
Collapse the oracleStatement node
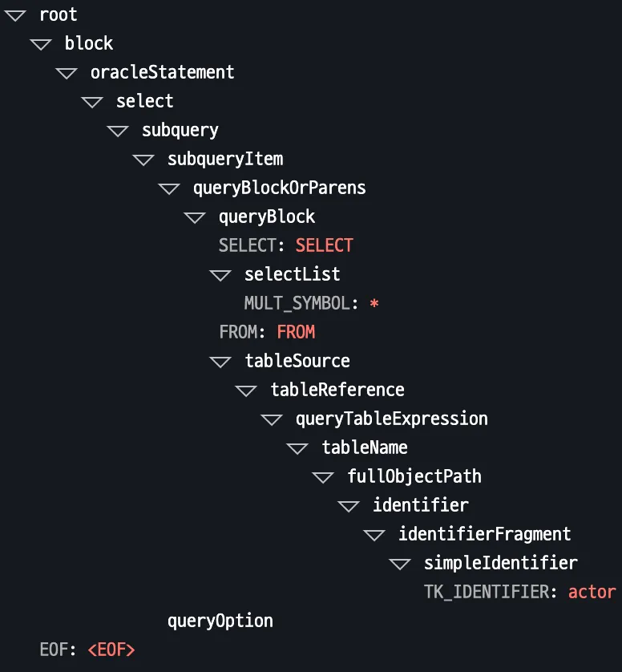click(67, 72)
